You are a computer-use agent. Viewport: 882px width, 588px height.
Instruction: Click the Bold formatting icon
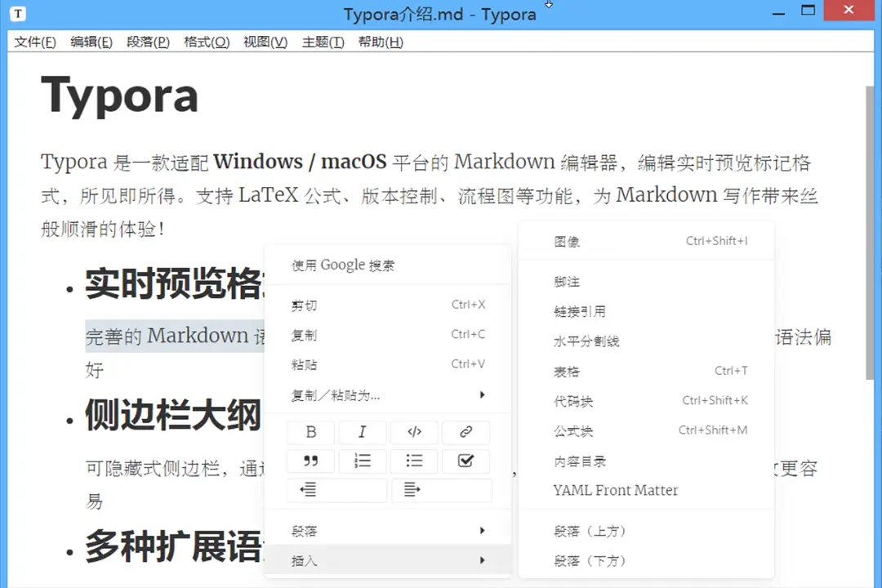point(310,432)
